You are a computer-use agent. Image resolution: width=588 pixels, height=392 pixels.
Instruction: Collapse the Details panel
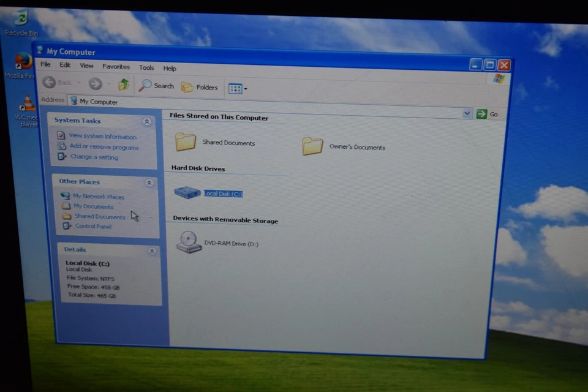pos(151,251)
